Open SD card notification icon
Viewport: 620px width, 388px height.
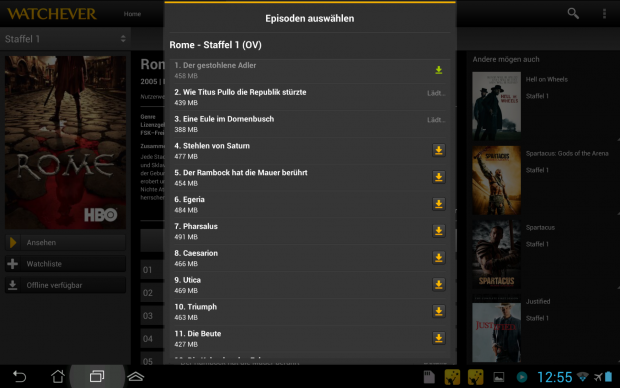[429, 377]
